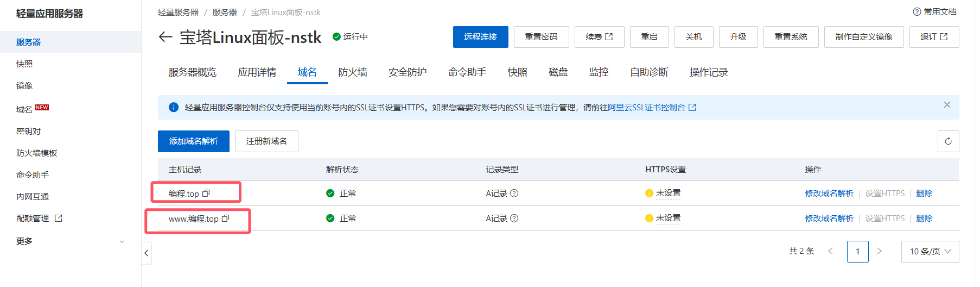
Task: Click the back arrow beside server title
Action: pyautogui.click(x=165, y=37)
